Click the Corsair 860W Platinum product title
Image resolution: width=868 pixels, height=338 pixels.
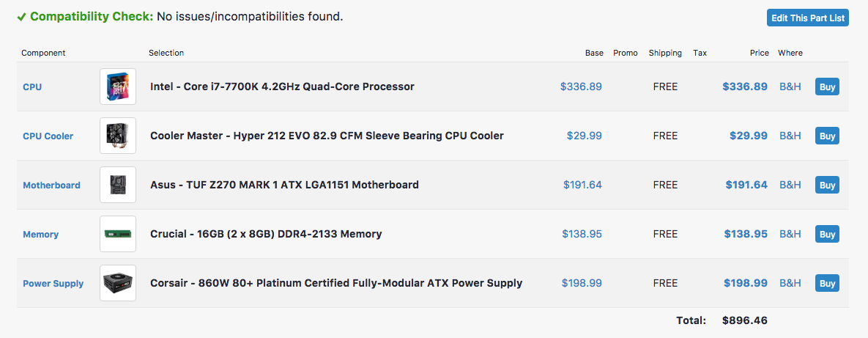(336, 283)
